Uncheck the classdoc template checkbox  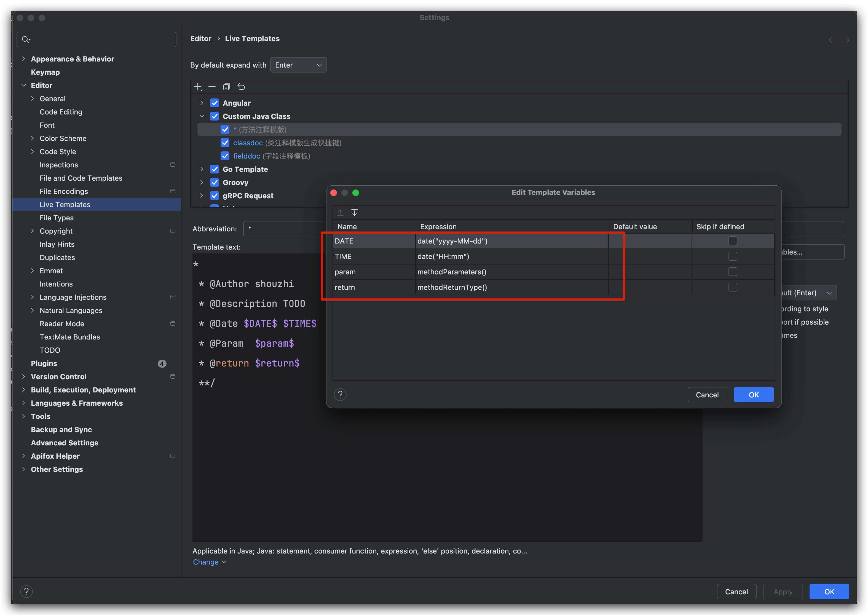coord(225,143)
